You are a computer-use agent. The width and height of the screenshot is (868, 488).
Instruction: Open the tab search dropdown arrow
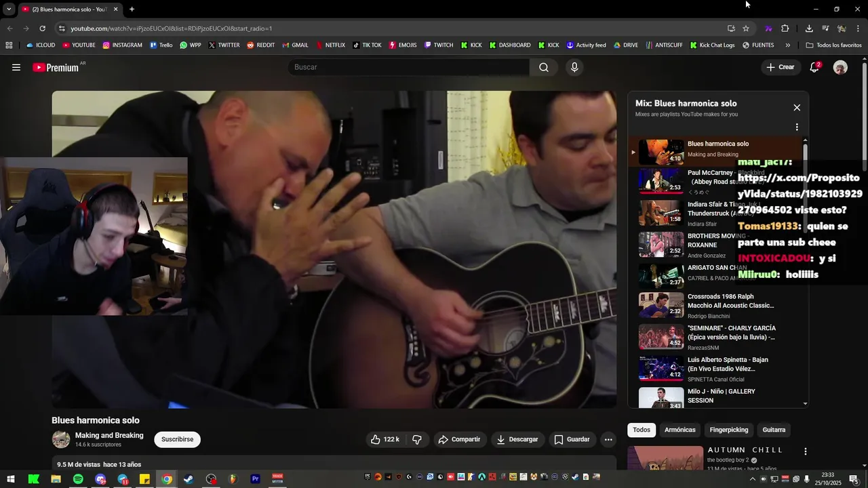pyautogui.click(x=9, y=9)
